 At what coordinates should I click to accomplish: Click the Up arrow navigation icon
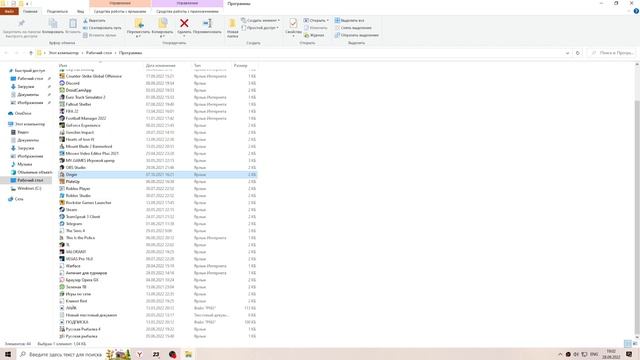[31, 53]
